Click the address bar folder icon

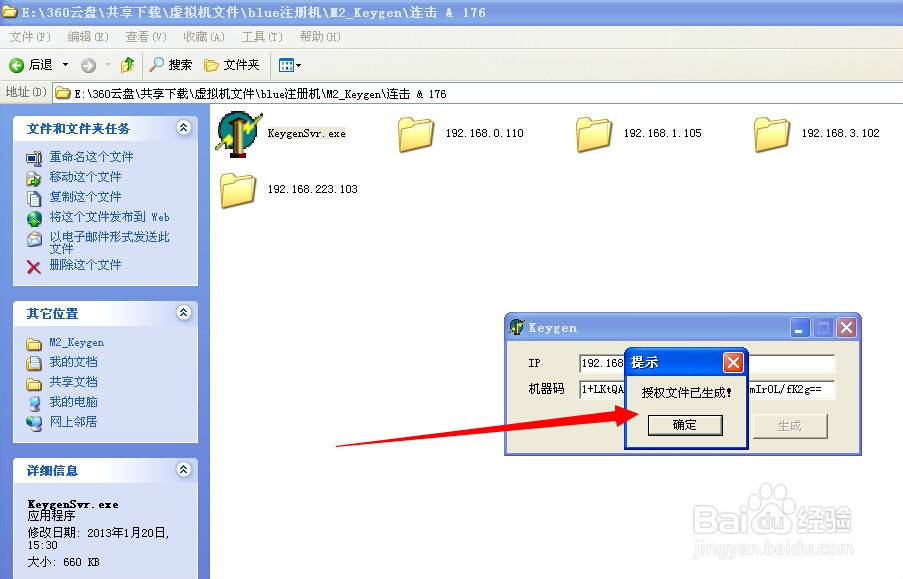point(63,93)
